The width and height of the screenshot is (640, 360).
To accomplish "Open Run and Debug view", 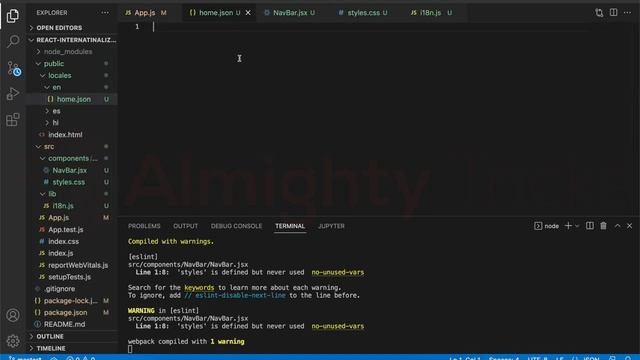I will coord(13,94).
